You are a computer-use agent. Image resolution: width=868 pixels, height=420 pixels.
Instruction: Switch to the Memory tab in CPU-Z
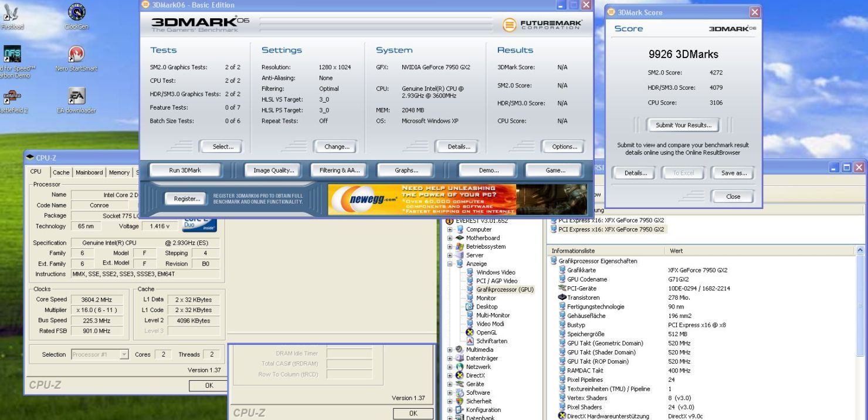pyautogui.click(x=119, y=172)
